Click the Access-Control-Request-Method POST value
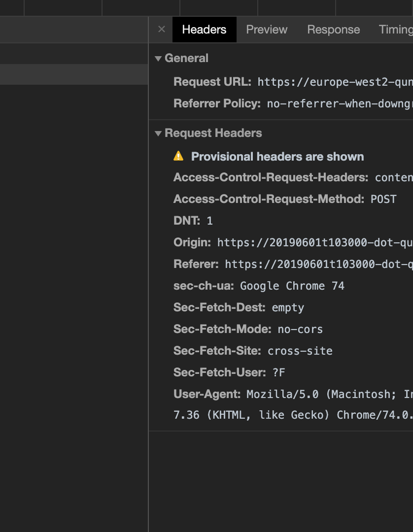Image resolution: width=413 pixels, height=532 pixels. click(x=383, y=199)
